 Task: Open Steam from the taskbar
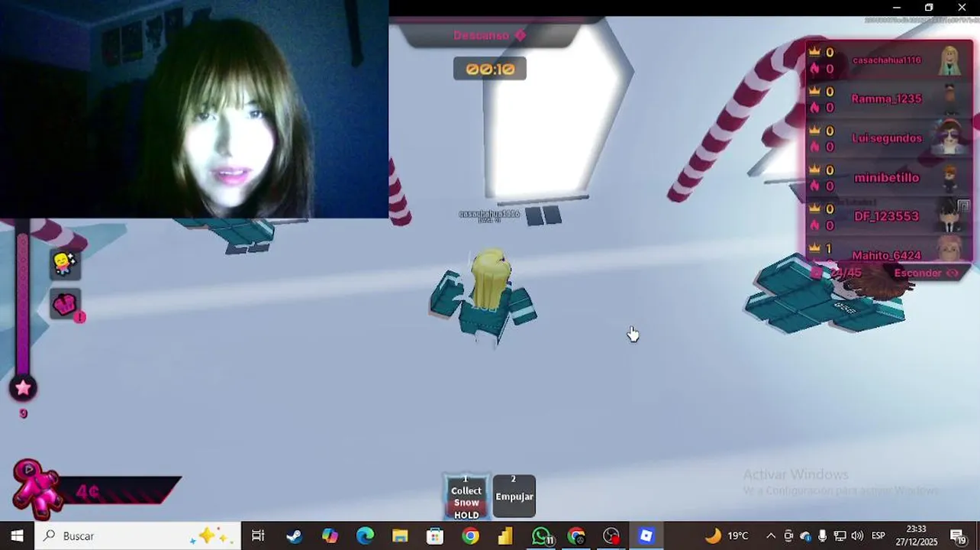294,535
